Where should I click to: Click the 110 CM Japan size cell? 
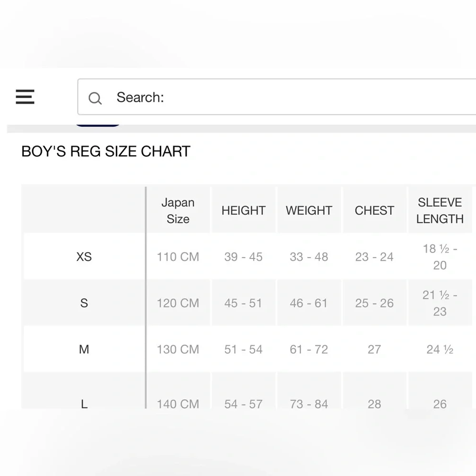click(x=178, y=257)
